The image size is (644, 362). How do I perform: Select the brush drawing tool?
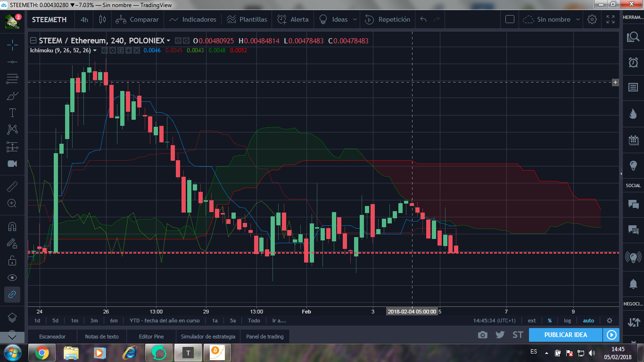12,96
